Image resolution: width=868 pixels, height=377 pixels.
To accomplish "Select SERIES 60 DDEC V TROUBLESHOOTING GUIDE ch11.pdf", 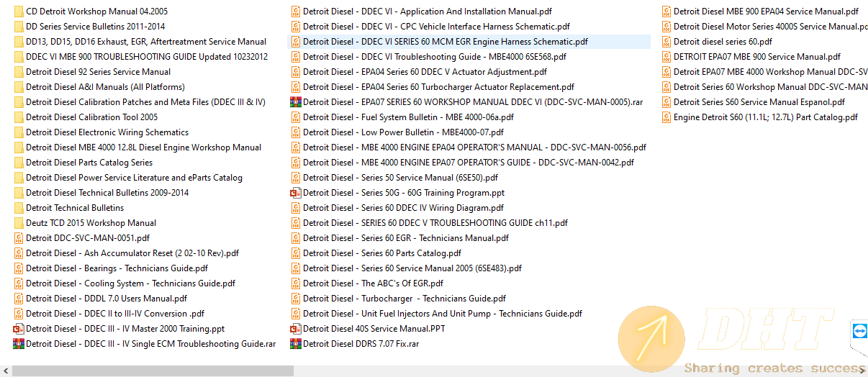I will [435, 223].
